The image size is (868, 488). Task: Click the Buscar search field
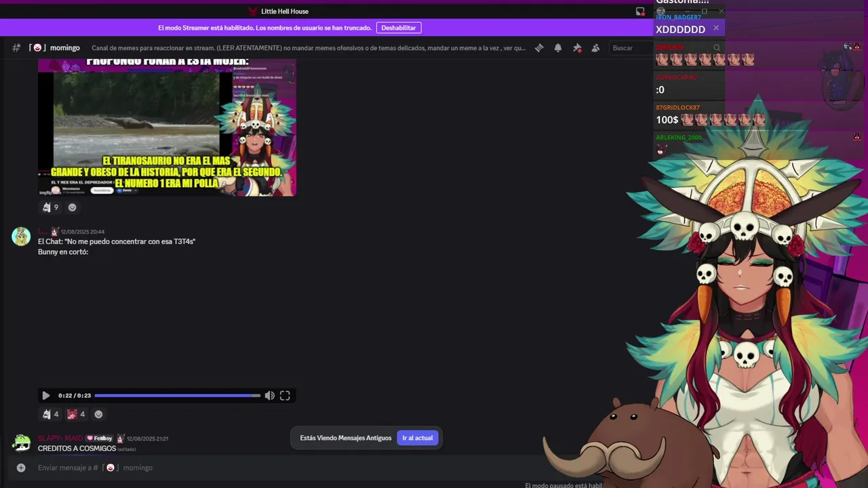pos(631,48)
